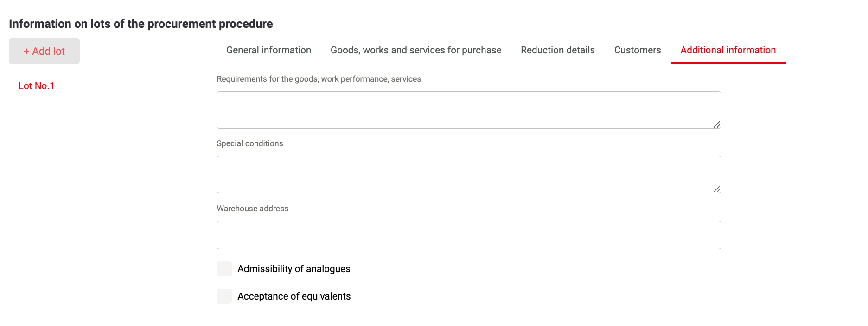Click the 'Information on lots' section heading
This screenshot has width=868, height=326.
click(x=141, y=24)
